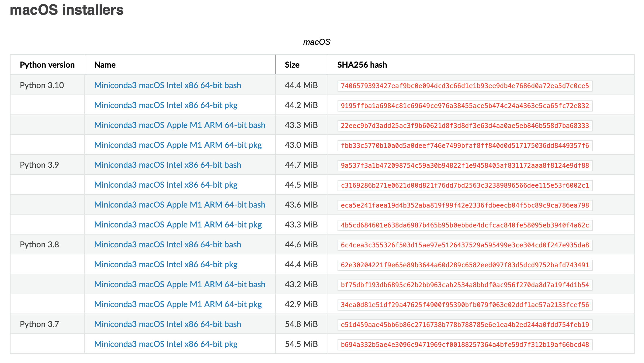Click hash starting with 9195ffba1a6984c8

(465, 106)
